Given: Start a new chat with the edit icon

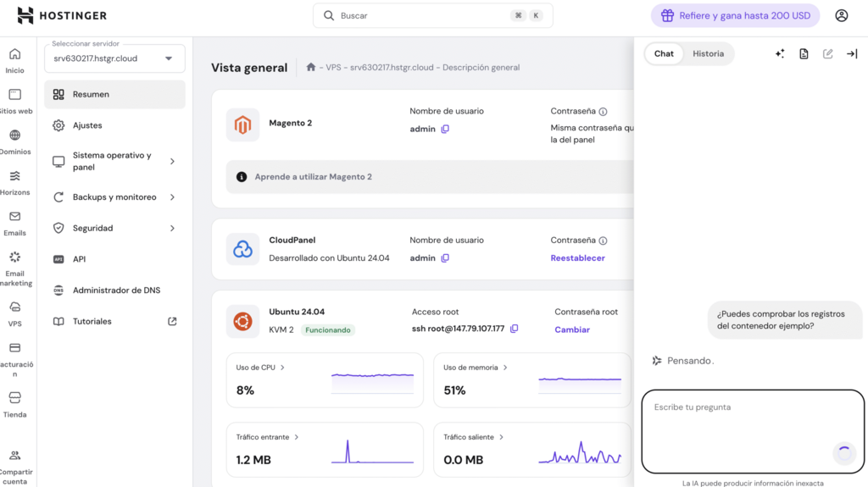Looking at the screenshot, I should coord(827,53).
